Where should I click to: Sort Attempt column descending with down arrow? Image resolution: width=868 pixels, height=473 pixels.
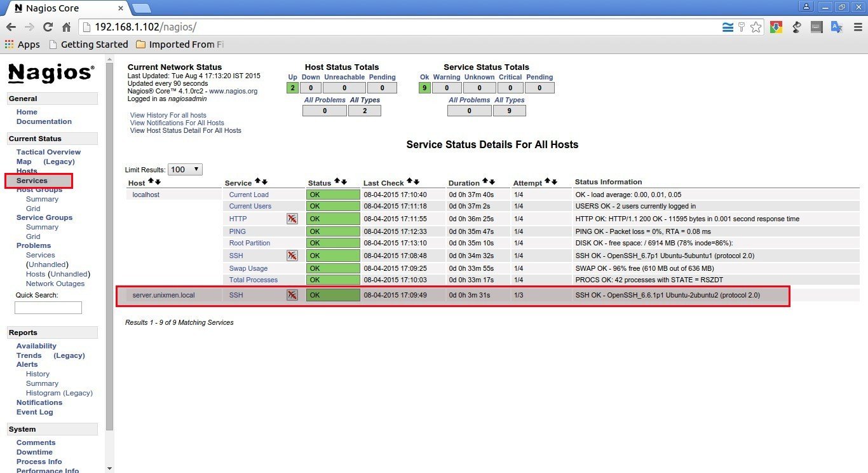coord(554,182)
